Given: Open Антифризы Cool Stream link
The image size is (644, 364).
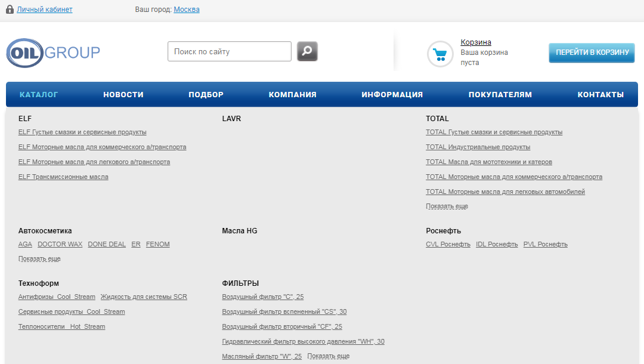Looking at the screenshot, I should (x=57, y=297).
